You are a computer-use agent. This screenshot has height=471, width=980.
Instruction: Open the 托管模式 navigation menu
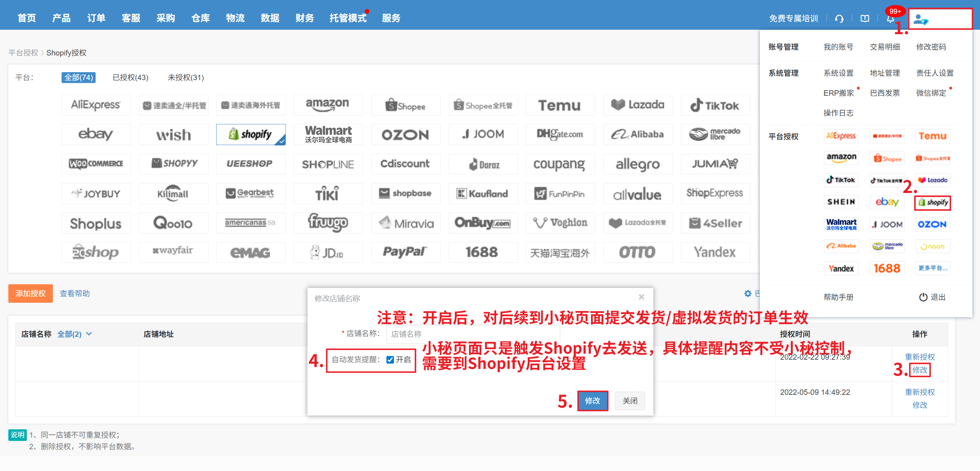tap(348, 18)
